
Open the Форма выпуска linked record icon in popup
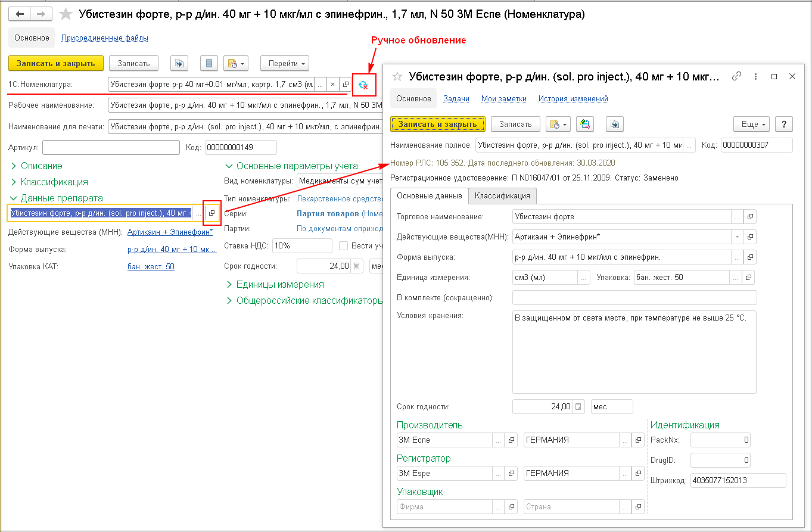tap(750, 257)
